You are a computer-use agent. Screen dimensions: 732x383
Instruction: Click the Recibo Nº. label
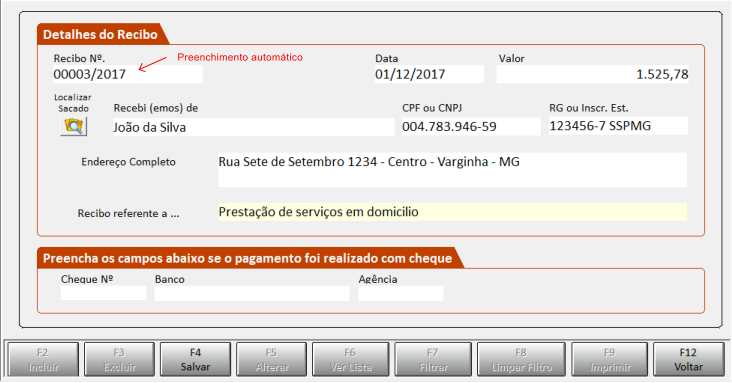tap(79, 59)
